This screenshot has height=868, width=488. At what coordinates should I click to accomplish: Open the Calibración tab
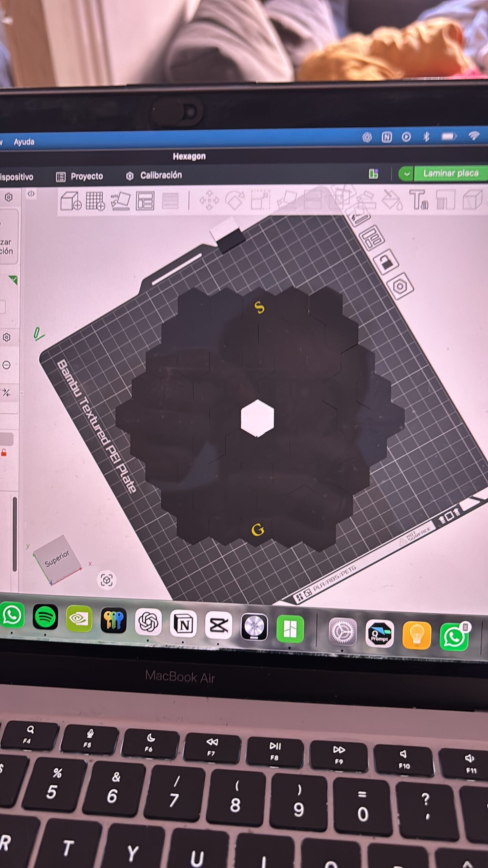point(154,175)
